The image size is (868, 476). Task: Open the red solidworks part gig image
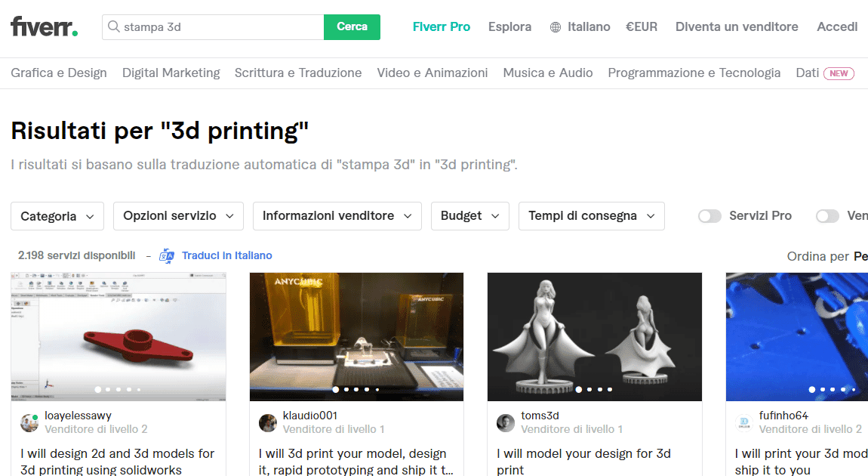[x=119, y=336]
